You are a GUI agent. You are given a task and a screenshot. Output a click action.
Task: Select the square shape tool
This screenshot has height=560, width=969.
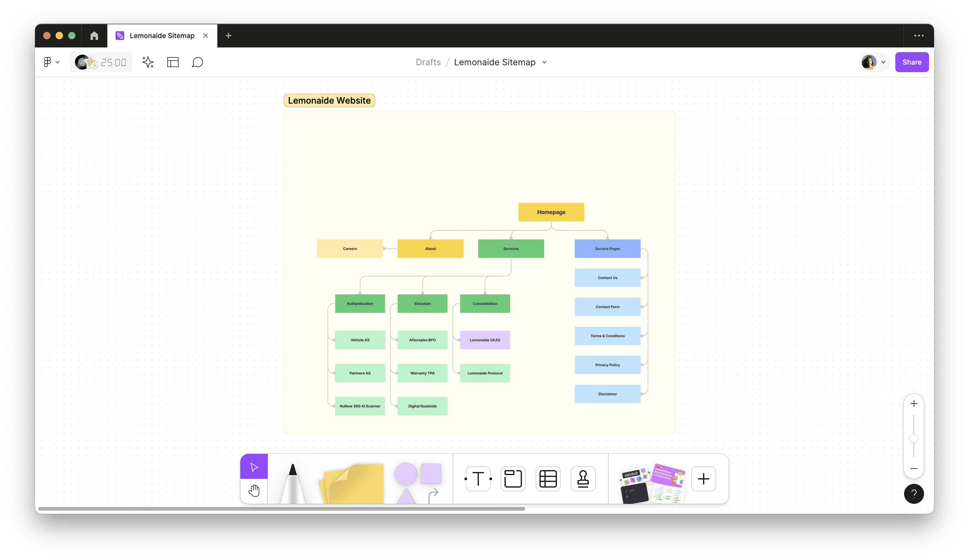click(x=431, y=474)
